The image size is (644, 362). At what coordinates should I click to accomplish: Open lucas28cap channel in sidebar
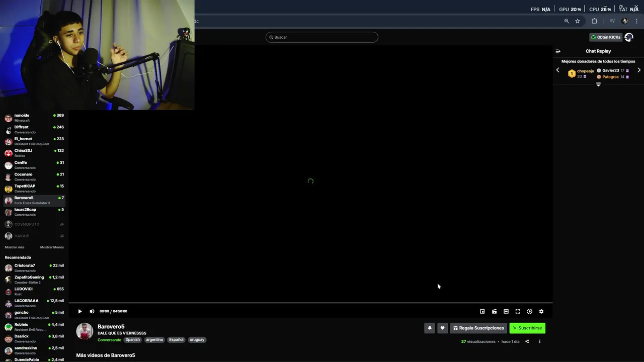34,212
